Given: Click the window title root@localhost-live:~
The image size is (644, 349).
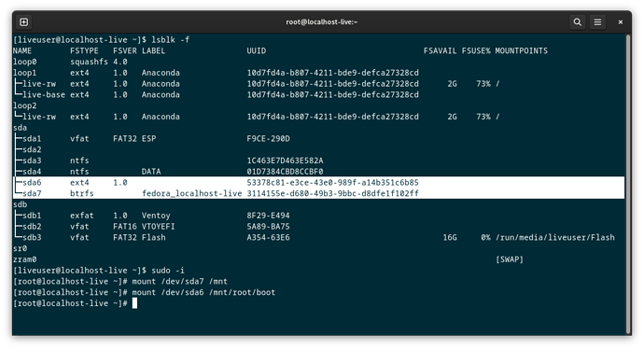Looking at the screenshot, I should tap(322, 21).
